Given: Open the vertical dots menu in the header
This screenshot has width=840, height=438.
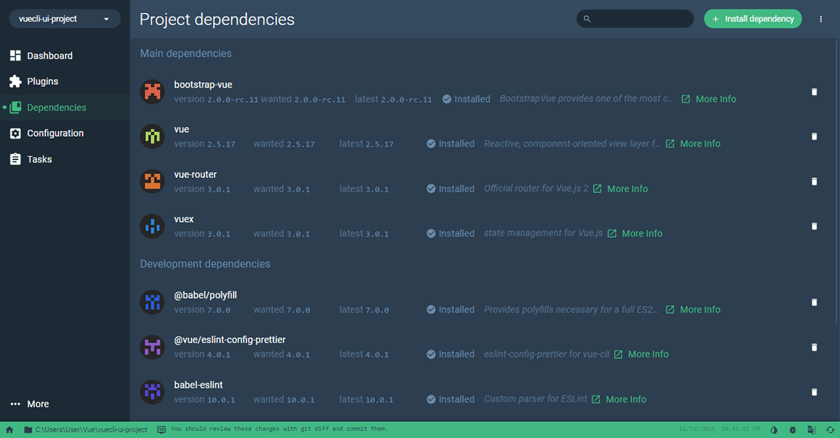Looking at the screenshot, I should [821, 19].
